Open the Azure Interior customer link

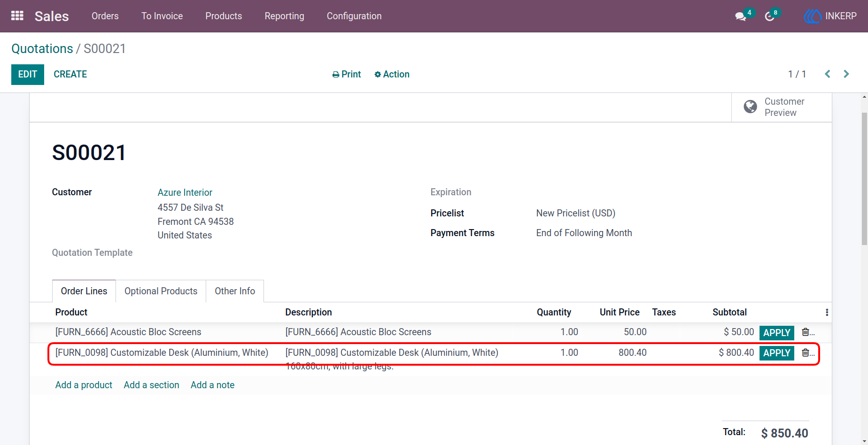tap(185, 192)
